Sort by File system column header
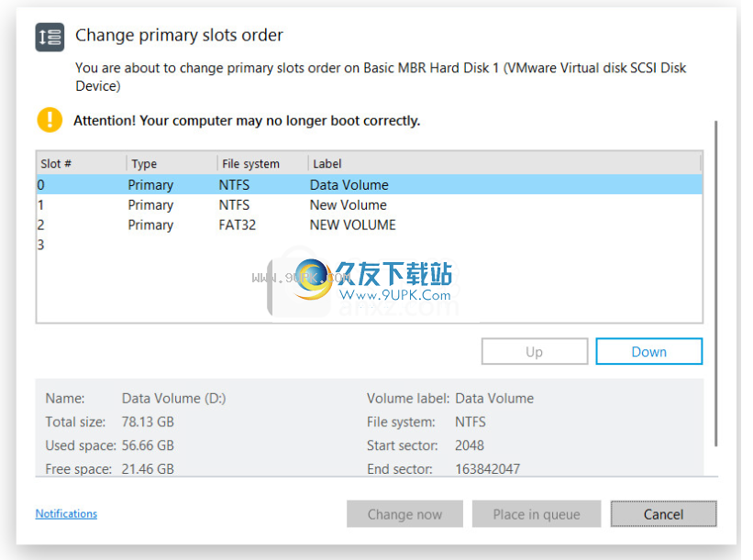Screen dimensions: 753x560 click(262, 164)
